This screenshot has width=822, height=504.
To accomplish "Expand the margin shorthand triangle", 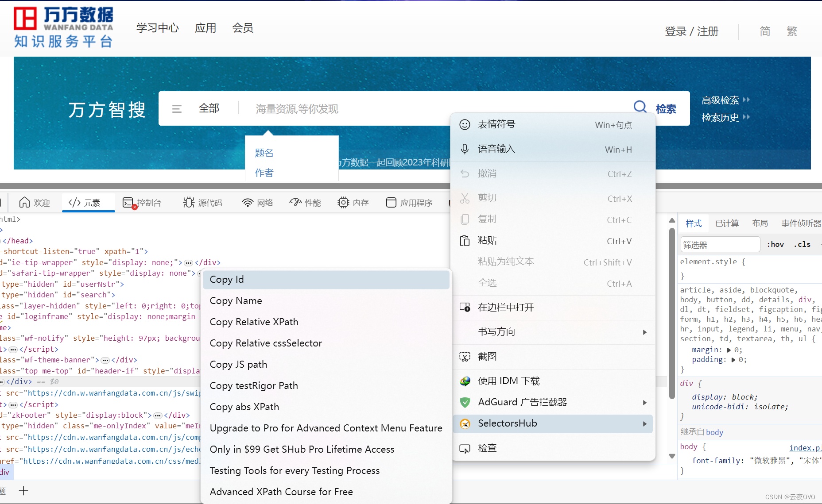I will pos(729,350).
